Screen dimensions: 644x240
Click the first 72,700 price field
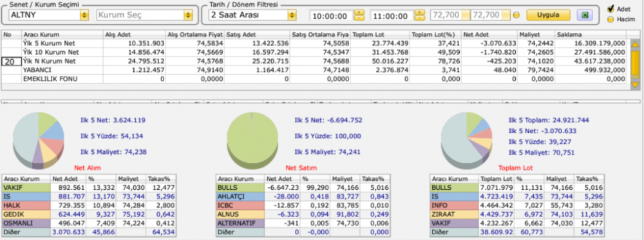point(446,15)
